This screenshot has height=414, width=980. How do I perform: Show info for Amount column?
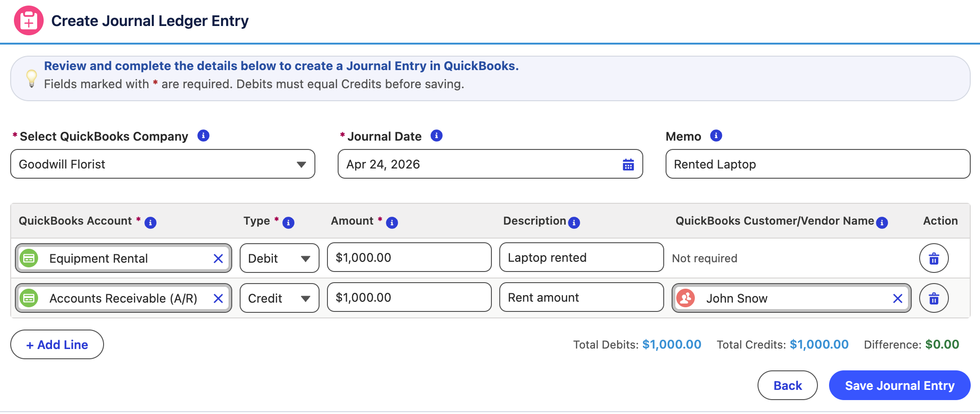[392, 223]
